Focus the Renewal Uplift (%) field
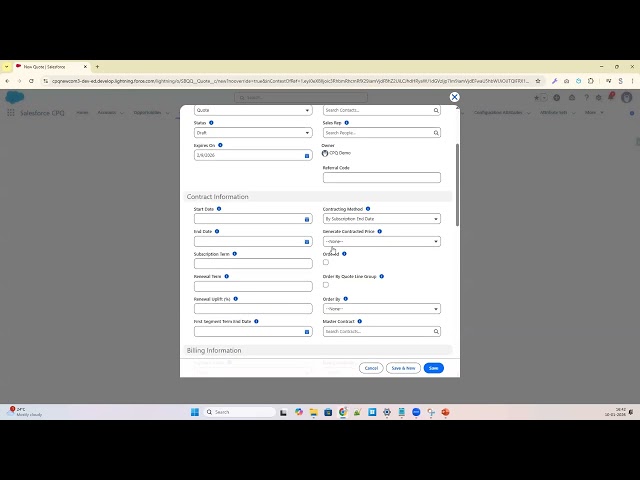The height and width of the screenshot is (480, 640). (x=253, y=309)
